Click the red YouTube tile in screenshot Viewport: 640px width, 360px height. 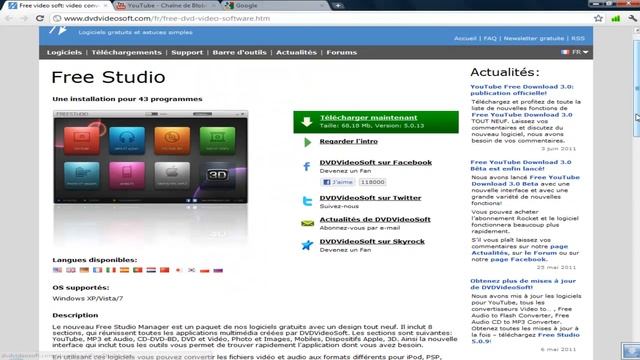82,140
